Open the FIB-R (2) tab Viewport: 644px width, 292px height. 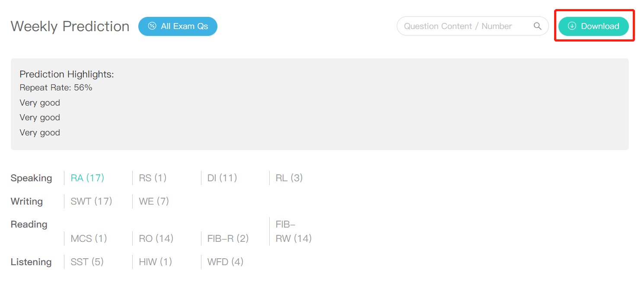tap(228, 238)
